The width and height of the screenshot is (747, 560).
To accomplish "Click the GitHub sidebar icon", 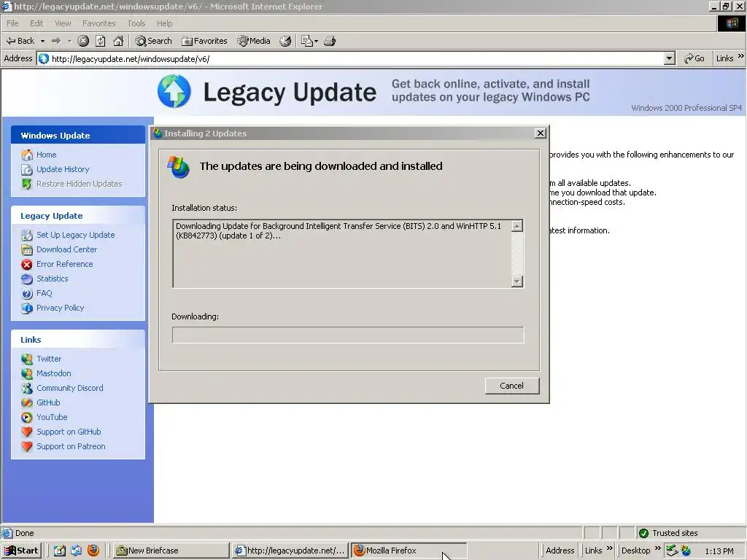I will tap(27, 402).
